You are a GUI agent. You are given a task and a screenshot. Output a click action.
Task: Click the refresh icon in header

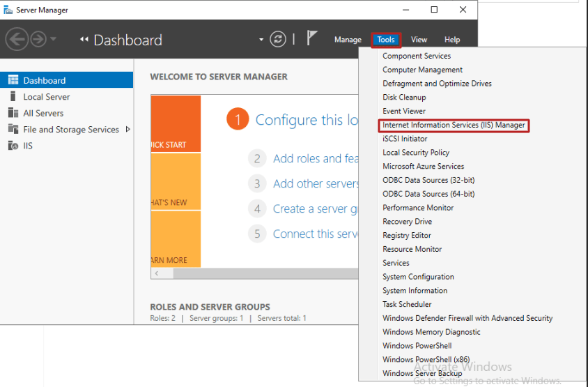tap(278, 39)
